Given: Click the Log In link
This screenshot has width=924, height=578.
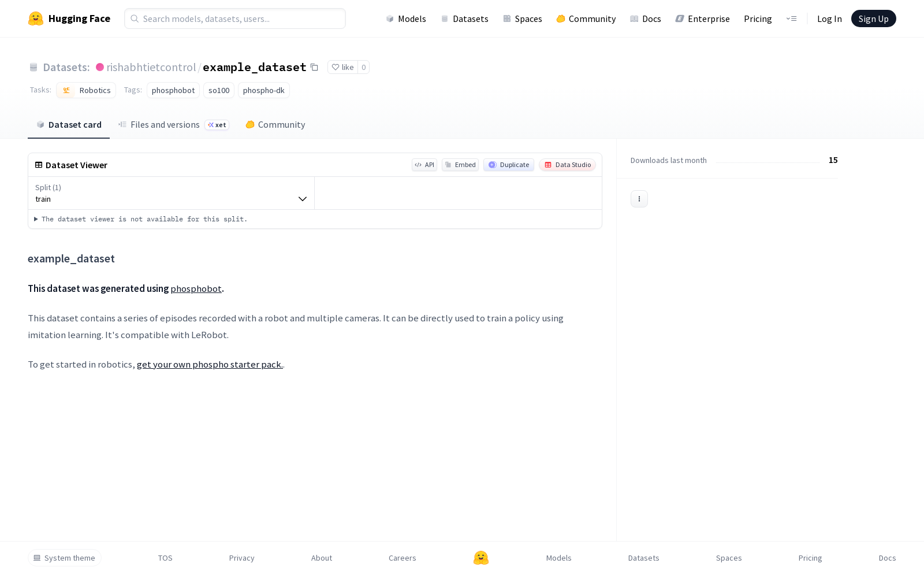Looking at the screenshot, I should (x=829, y=18).
